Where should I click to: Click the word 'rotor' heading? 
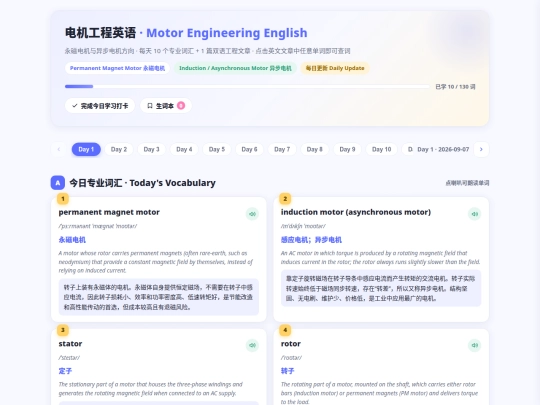(291, 344)
